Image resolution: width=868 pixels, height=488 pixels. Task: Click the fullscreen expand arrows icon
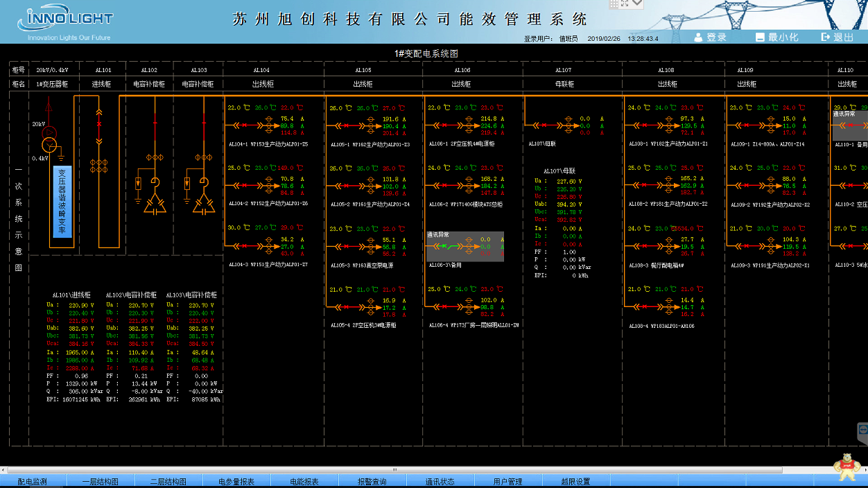pos(625,3)
